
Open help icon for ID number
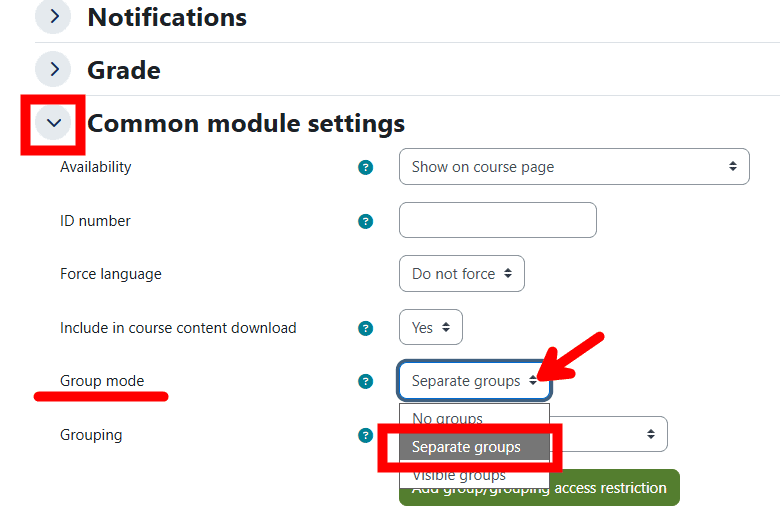point(366,221)
